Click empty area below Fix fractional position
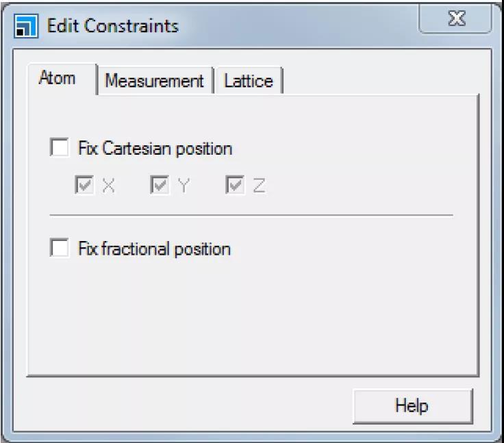The image size is (504, 443). click(x=251, y=315)
